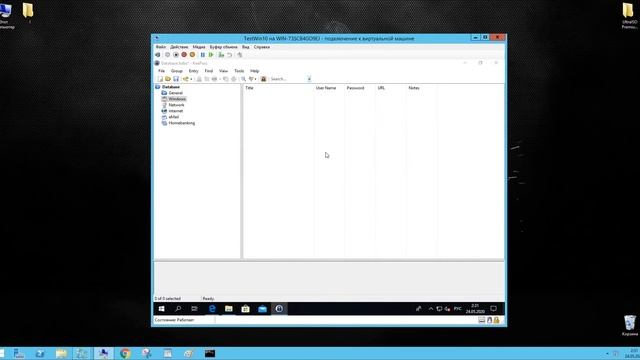Click the KeePass button in the guest taskbar
The image size is (640, 360).
(279, 309)
